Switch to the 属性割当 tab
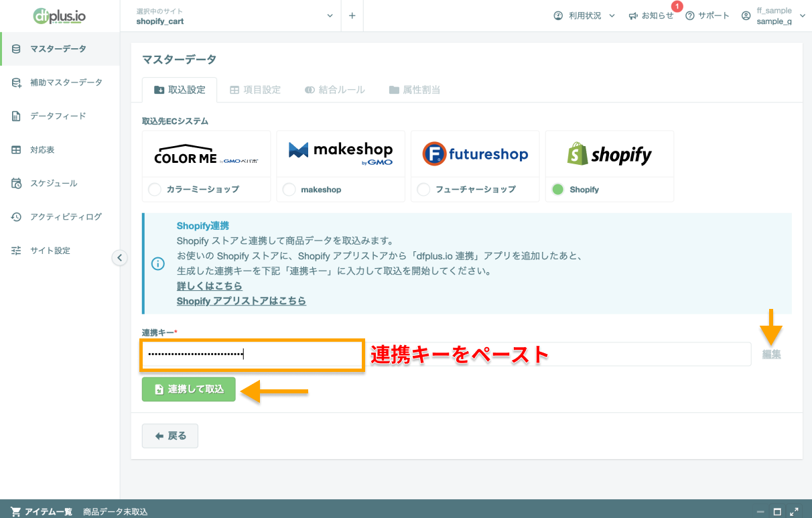 click(415, 90)
